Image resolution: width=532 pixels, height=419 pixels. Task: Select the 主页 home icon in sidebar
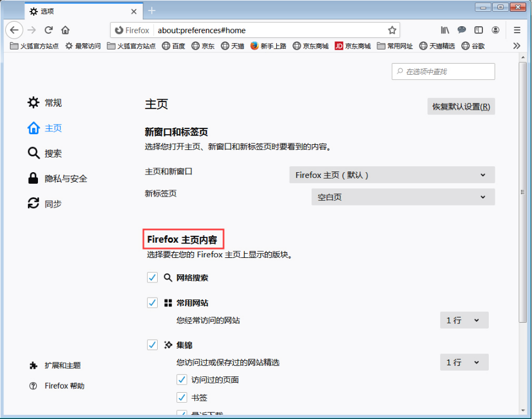coord(33,128)
